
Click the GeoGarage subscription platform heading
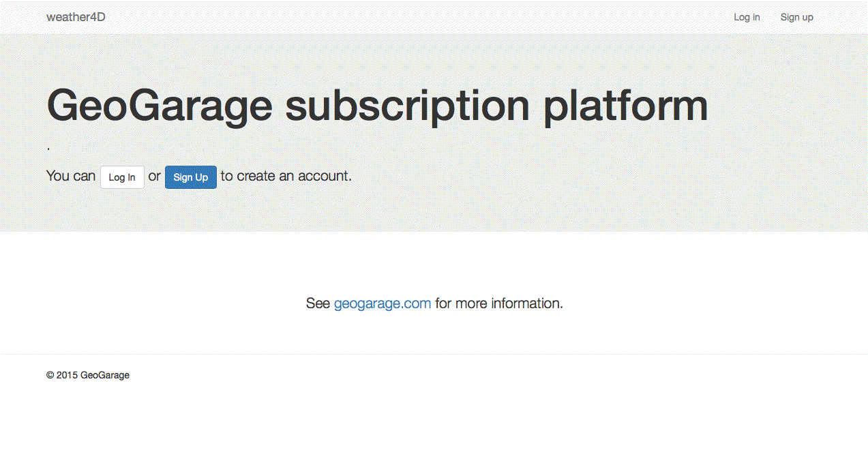377,106
